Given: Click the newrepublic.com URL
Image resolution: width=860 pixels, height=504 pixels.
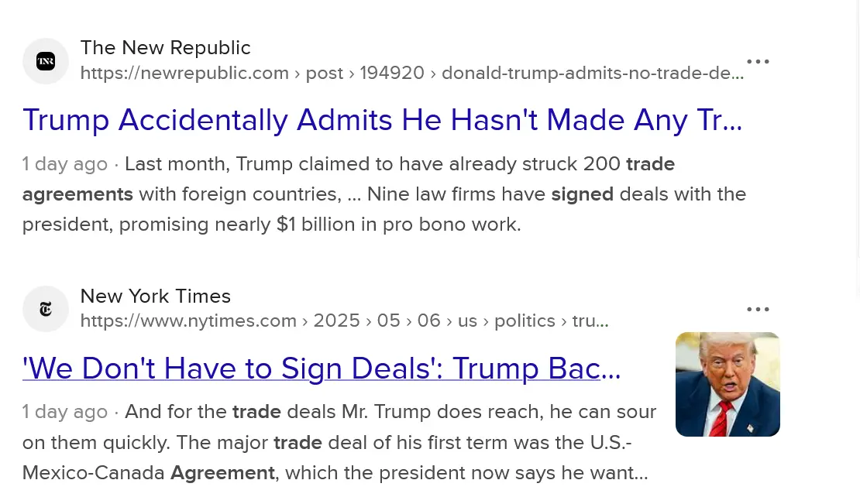Looking at the screenshot, I should point(184,74).
